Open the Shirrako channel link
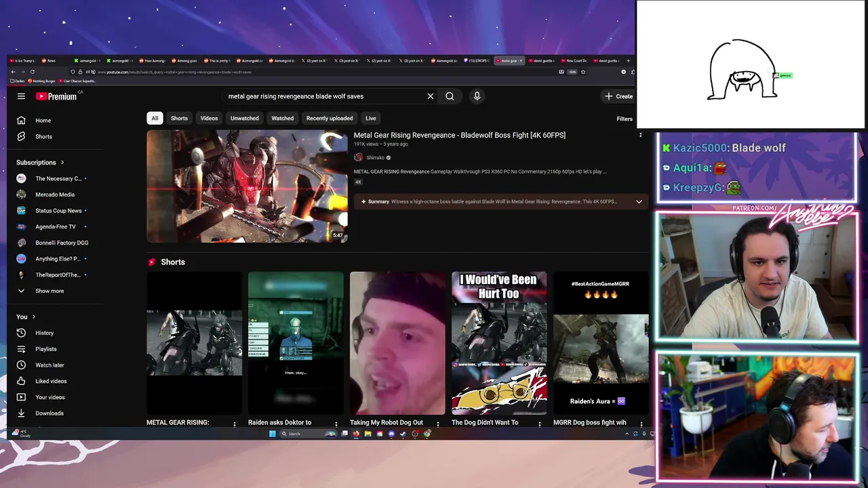Viewport: 868px width, 488px height. click(376, 157)
